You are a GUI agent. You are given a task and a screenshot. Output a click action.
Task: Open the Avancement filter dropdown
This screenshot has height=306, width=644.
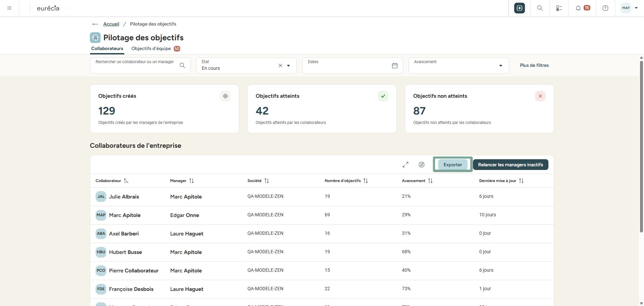click(459, 65)
